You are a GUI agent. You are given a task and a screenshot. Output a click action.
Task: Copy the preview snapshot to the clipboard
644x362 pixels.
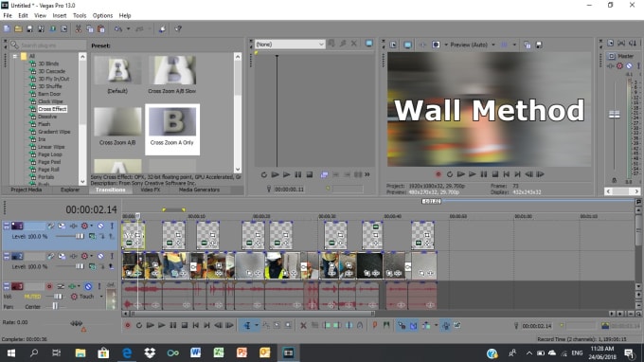(528, 45)
